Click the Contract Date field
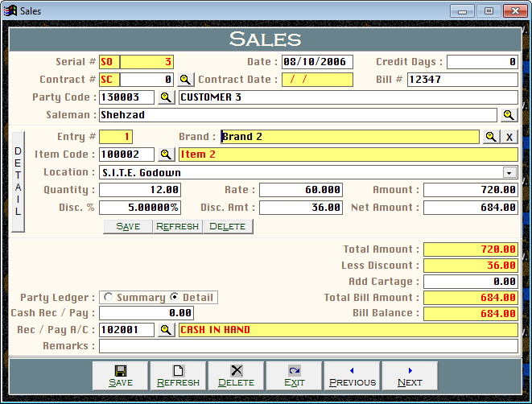 (x=317, y=80)
